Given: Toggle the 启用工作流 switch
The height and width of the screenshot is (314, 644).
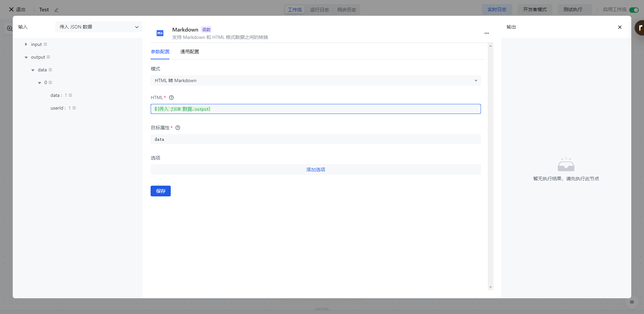Looking at the screenshot, I should [x=634, y=10].
